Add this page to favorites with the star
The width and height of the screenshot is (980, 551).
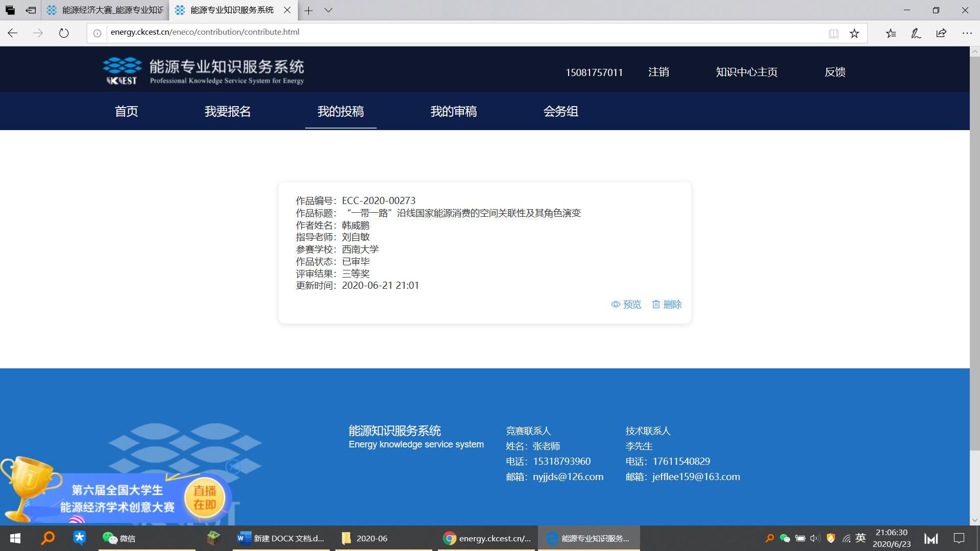tap(854, 33)
